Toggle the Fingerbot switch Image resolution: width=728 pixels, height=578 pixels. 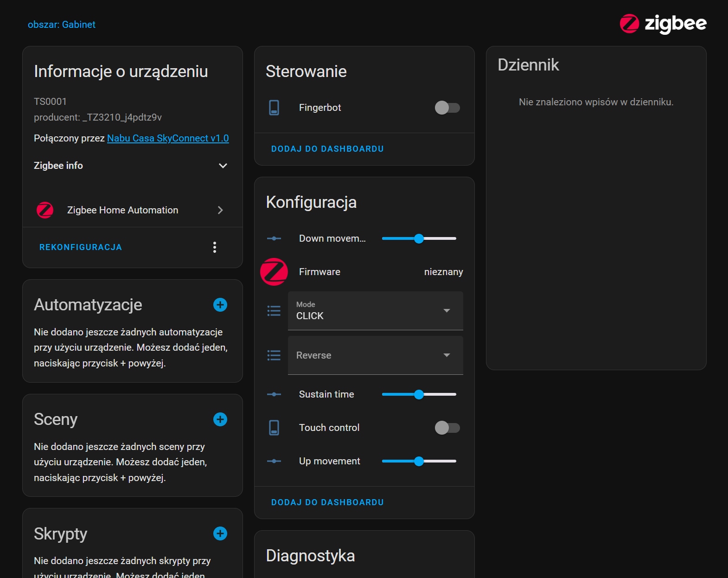pyautogui.click(x=447, y=108)
